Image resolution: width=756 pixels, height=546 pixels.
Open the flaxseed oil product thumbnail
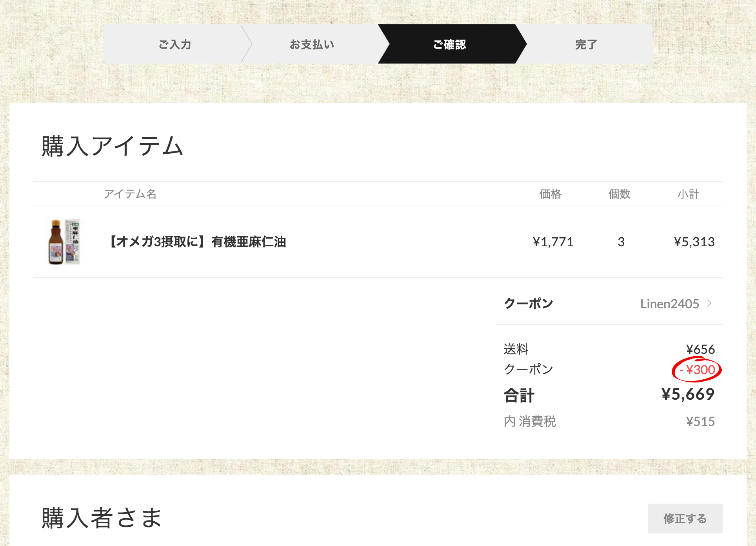pyautogui.click(x=64, y=242)
